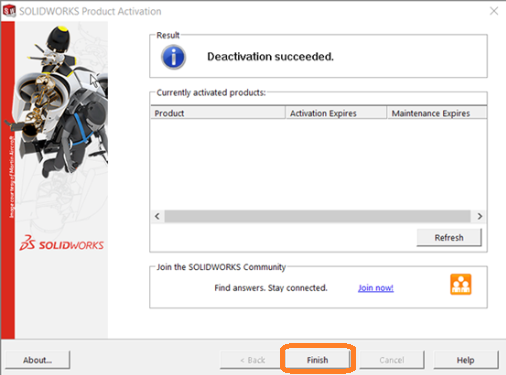The width and height of the screenshot is (506, 375).
Task: Close the Product Activation window
Action: point(494,11)
